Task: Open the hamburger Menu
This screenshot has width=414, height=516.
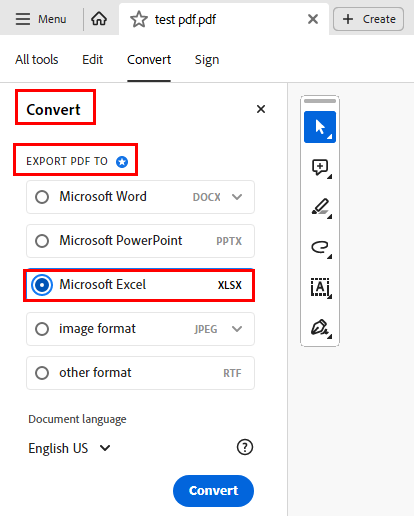Action: 41,19
